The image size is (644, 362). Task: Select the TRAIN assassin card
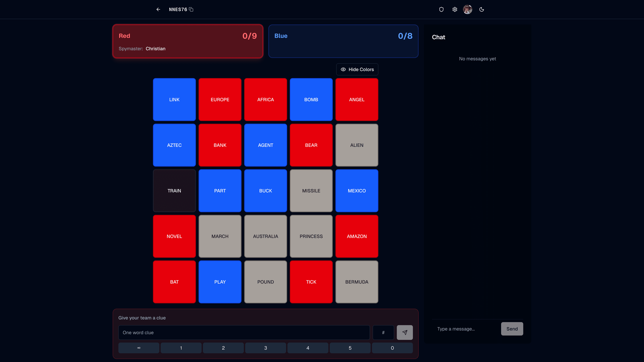point(174,191)
